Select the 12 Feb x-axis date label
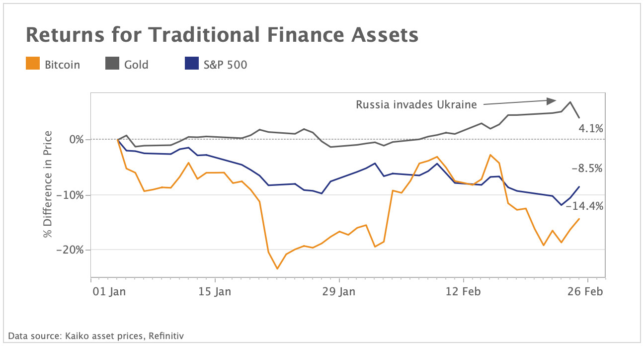Viewport: 644px width, 347px height. pyautogui.click(x=463, y=291)
